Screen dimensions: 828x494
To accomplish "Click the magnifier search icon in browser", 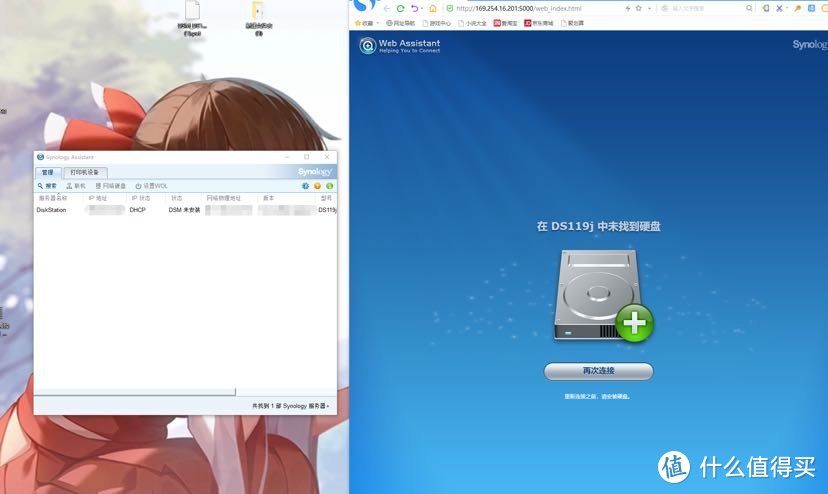I will [x=749, y=8].
